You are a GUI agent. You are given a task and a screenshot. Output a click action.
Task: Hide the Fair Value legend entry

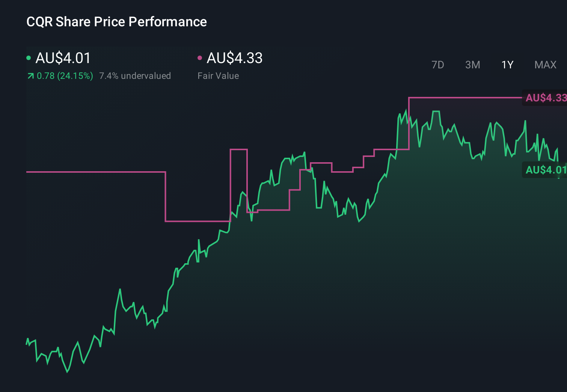coord(218,75)
